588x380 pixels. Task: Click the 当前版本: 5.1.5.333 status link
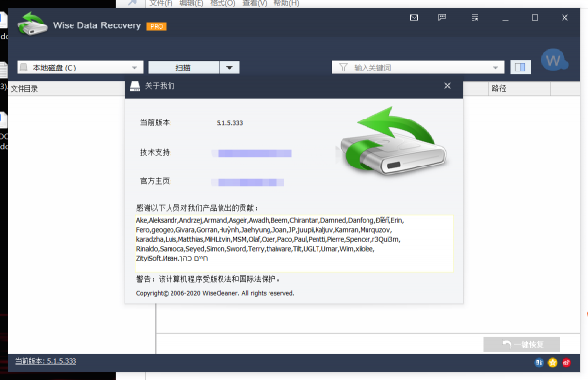(x=46, y=361)
